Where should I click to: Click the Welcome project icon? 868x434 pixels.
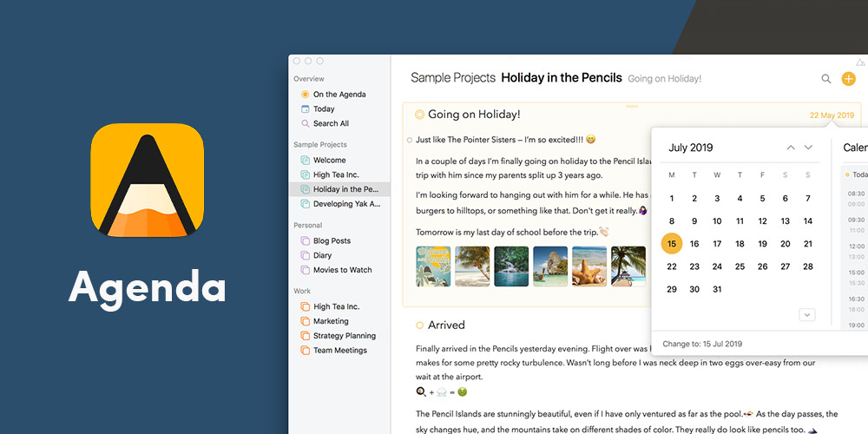[x=305, y=160]
